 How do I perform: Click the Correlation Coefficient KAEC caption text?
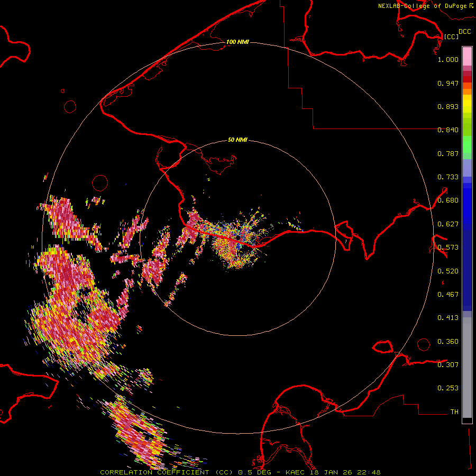240,472
